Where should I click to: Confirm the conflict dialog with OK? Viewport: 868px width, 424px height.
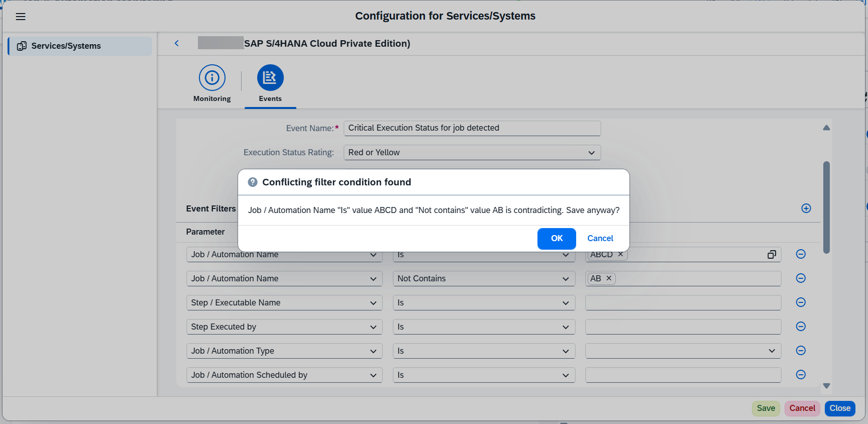[557, 239]
